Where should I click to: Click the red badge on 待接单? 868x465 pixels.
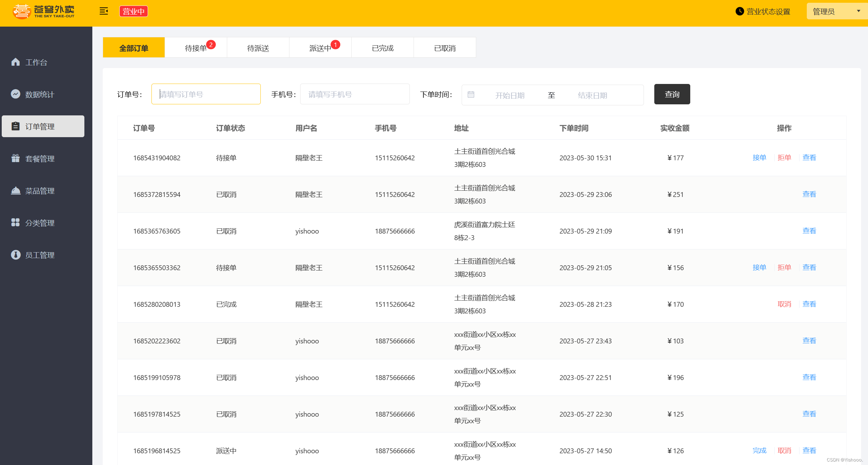(x=211, y=45)
